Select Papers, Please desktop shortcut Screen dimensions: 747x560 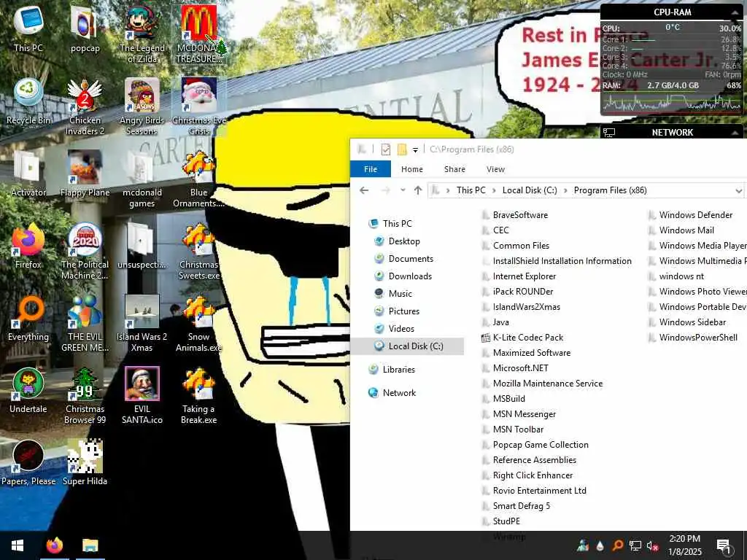[x=28, y=463]
